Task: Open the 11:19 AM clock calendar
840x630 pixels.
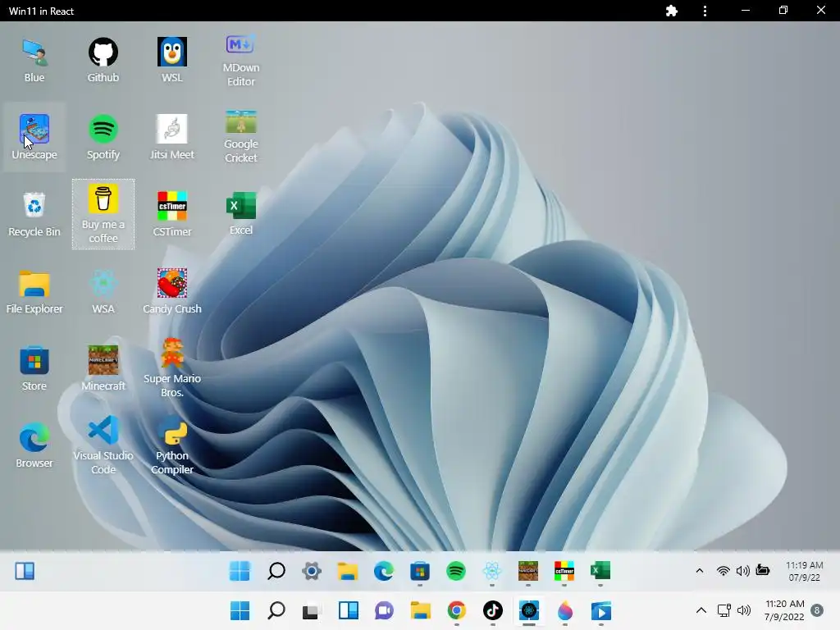Action: click(x=804, y=571)
